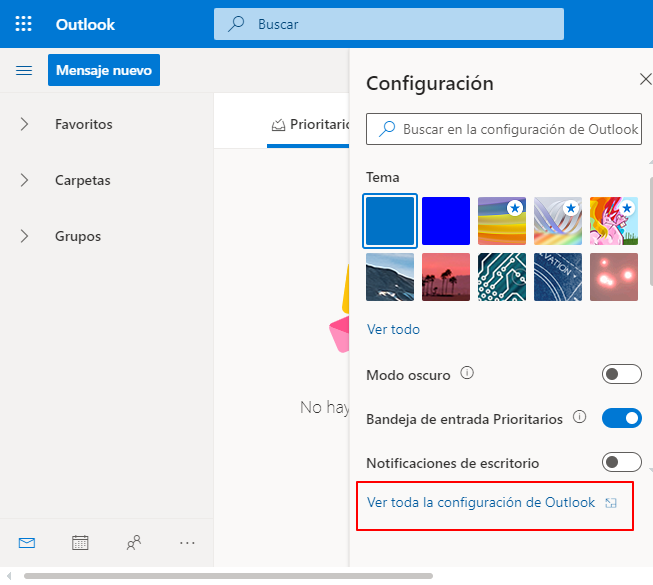Click pop-out icon beside Ver toda la configuración
The height and width of the screenshot is (585, 653).
pos(611,503)
